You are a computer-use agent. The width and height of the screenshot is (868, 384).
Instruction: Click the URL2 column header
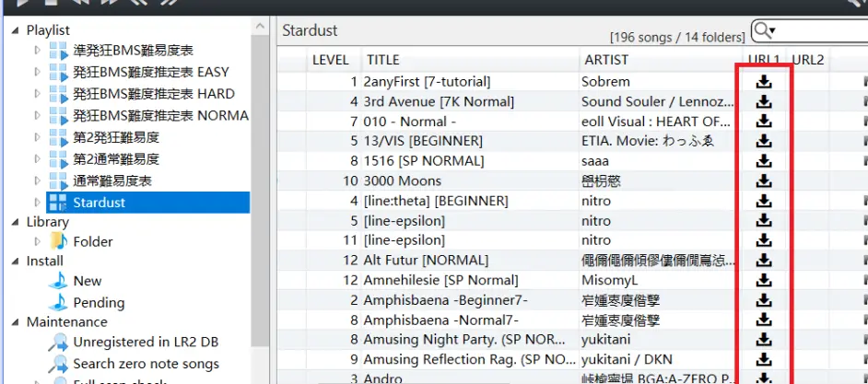click(808, 60)
